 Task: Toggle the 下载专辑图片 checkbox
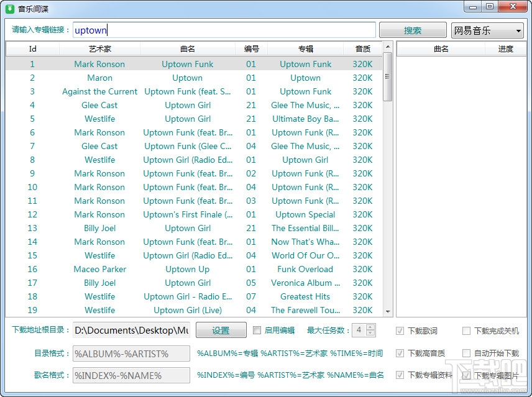point(467,375)
